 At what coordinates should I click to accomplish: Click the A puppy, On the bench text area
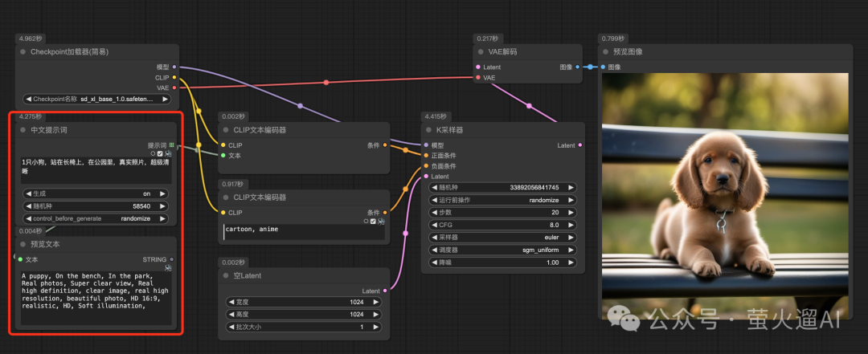click(96, 298)
